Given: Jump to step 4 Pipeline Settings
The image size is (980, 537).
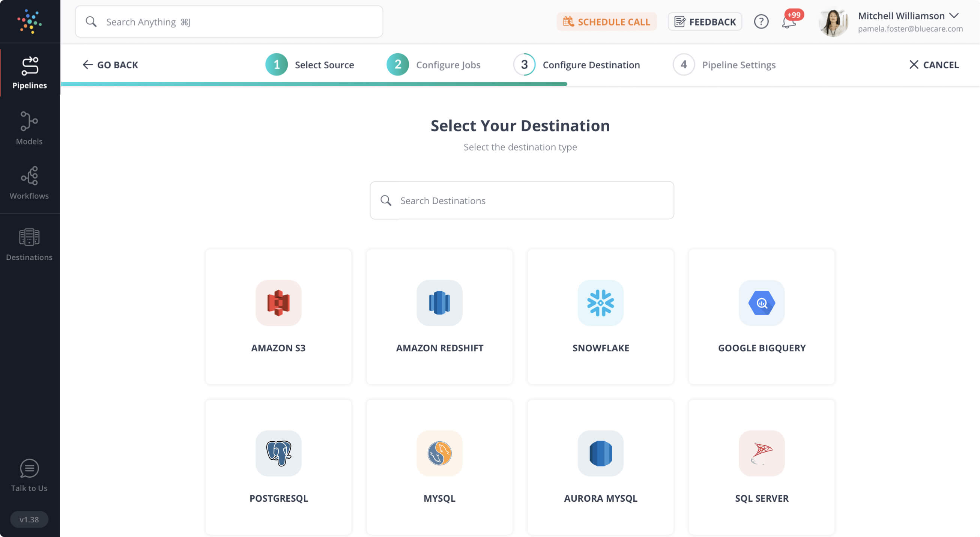Looking at the screenshot, I should [x=724, y=65].
